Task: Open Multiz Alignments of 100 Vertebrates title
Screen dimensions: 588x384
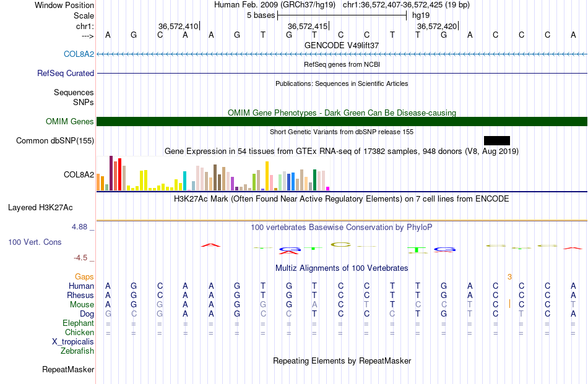Action: 342,268
